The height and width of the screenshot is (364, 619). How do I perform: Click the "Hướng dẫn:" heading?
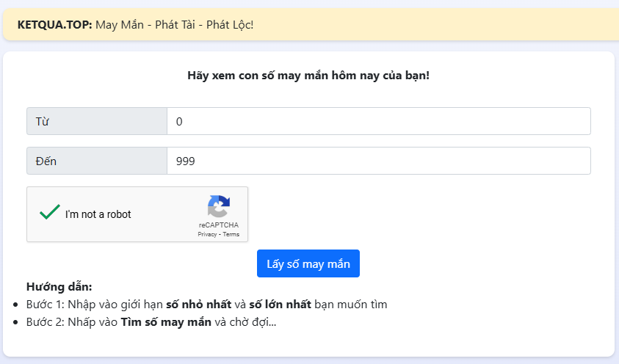coord(59,286)
